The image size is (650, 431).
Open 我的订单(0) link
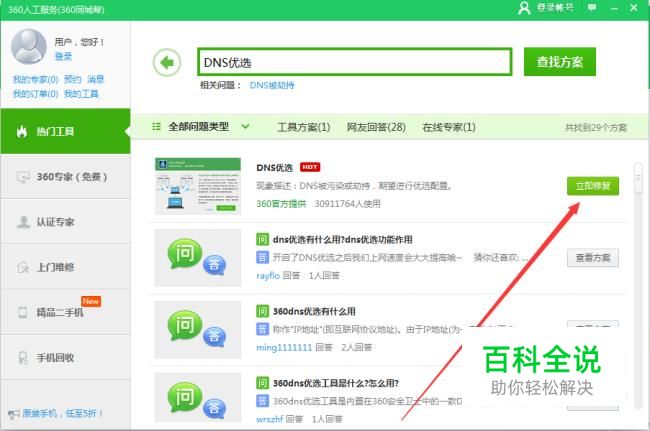[x=35, y=94]
